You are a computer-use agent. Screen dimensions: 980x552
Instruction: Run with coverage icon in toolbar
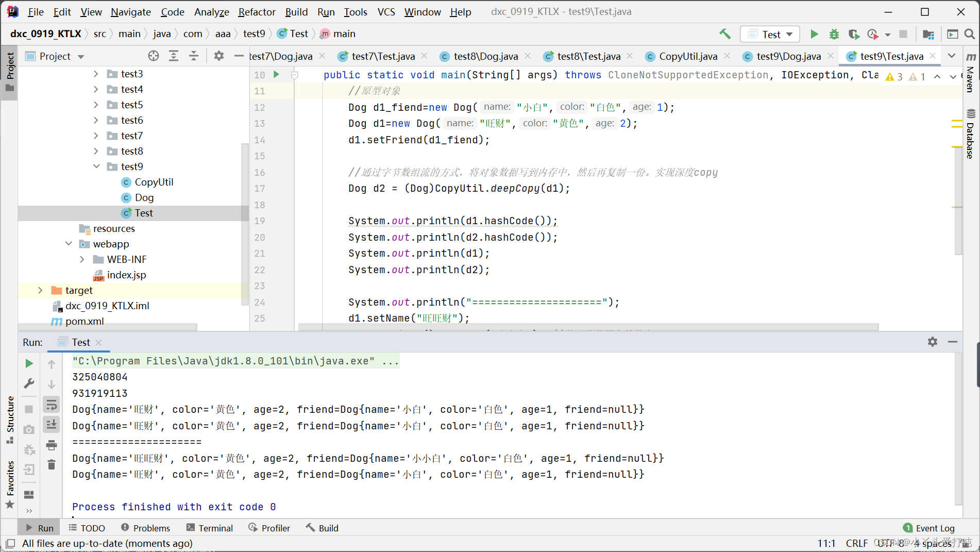854,34
